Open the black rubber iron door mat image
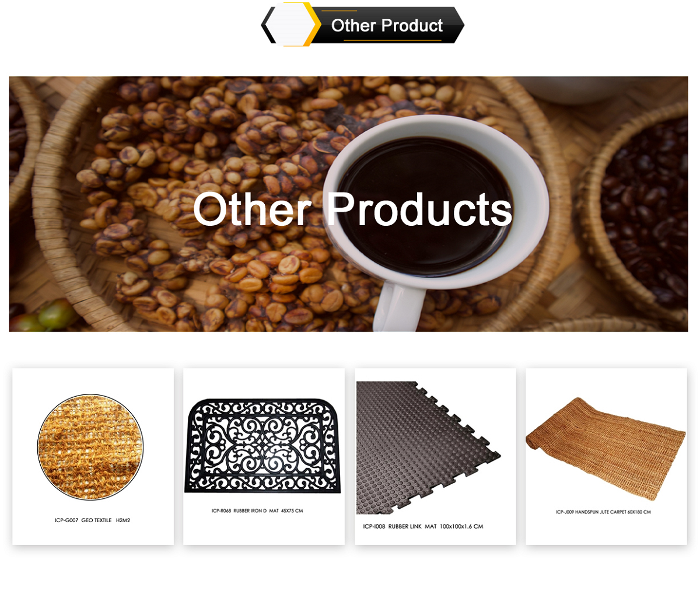 [263, 445]
